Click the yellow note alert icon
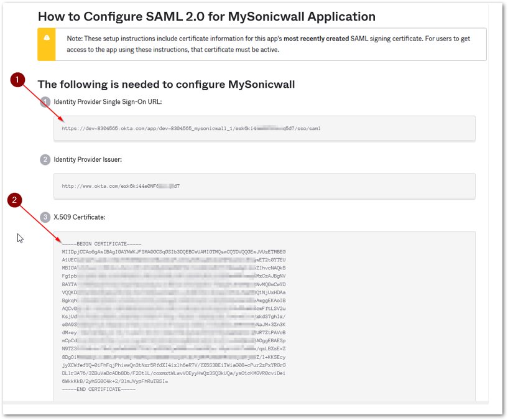The image size is (508, 420). pyautogui.click(x=47, y=39)
